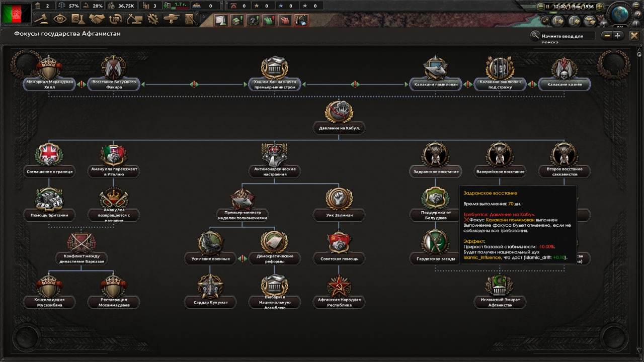Zoom out the focus tree
Viewport: 644px width, 362px height.
pos(607,36)
